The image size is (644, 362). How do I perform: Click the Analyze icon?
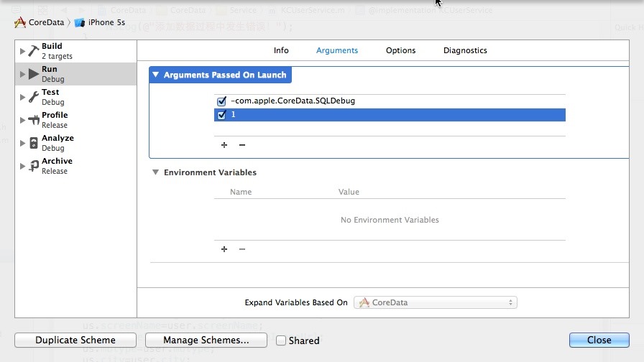pos(33,143)
